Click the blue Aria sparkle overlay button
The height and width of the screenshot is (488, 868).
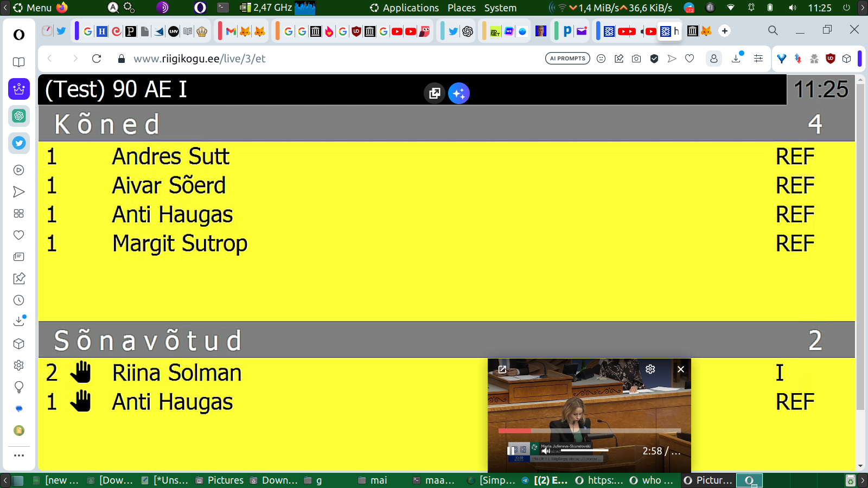459,93
